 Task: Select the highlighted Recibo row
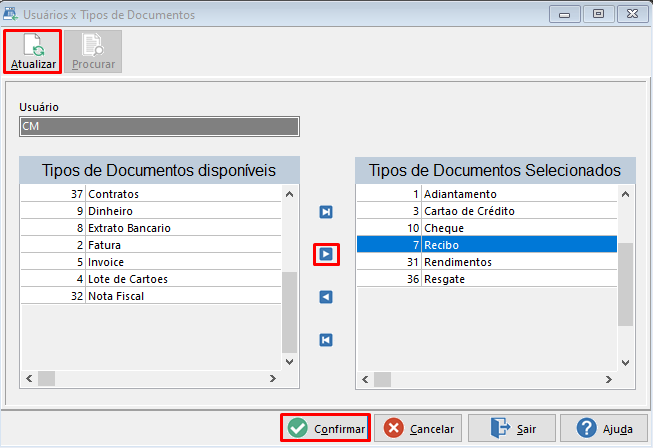pyautogui.click(x=487, y=245)
